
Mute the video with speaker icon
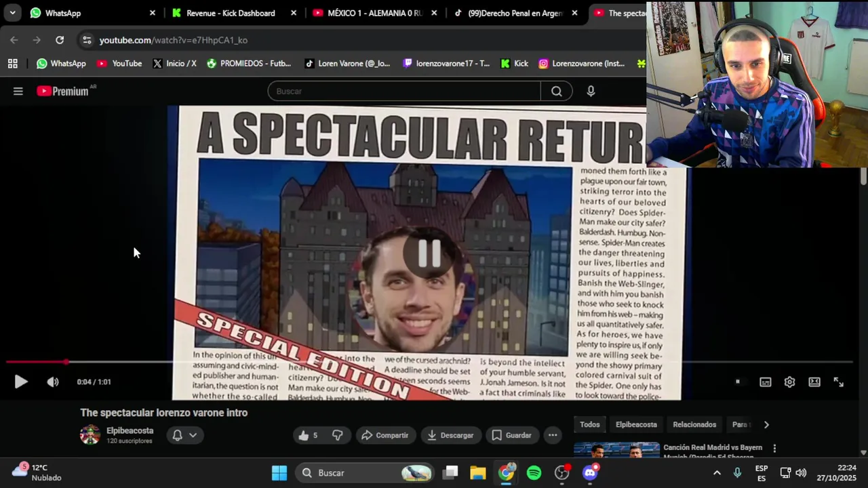click(53, 382)
